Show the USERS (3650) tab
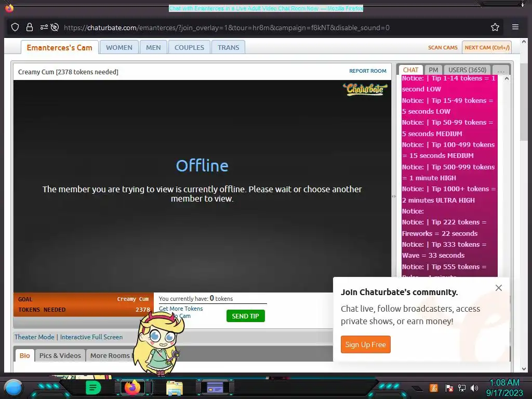532x399 pixels. click(467, 70)
